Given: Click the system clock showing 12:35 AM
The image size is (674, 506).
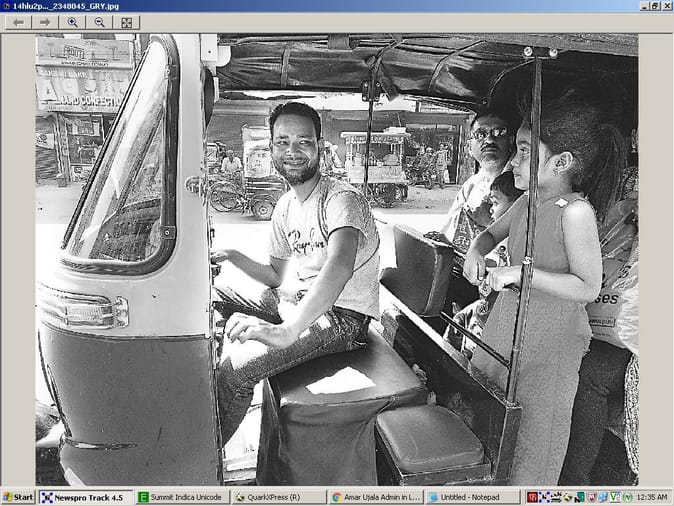Looking at the screenshot, I should point(650,497).
